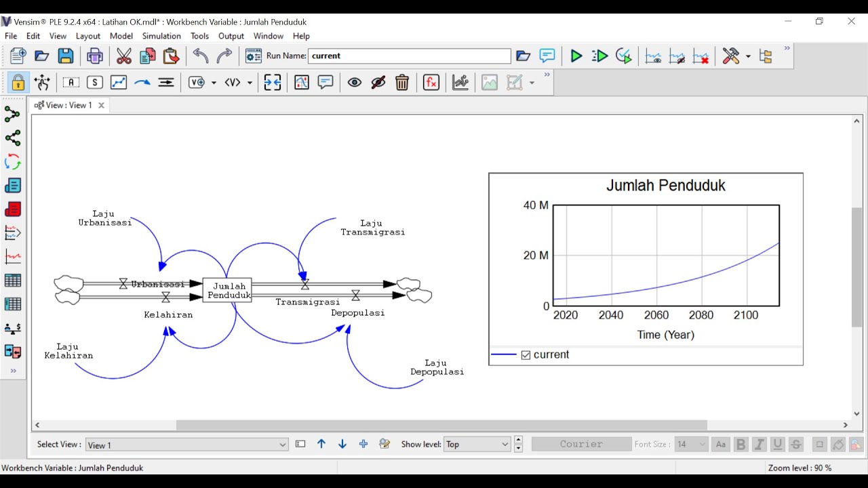Cut selection with scissors icon
The image size is (868, 488).
124,56
